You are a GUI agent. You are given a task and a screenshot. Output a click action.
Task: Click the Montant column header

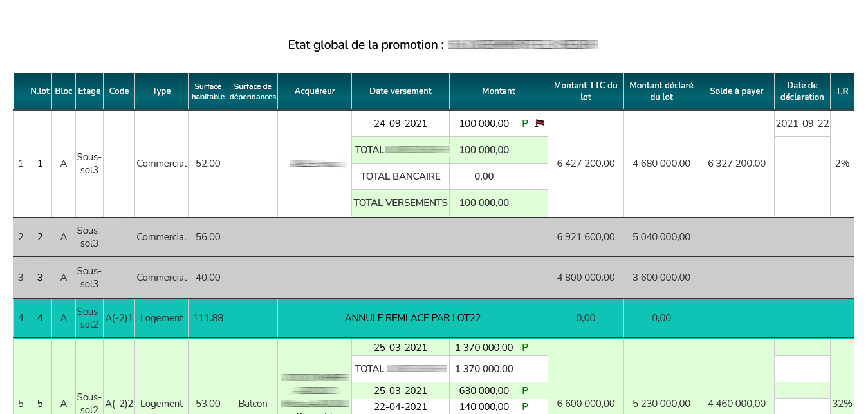tap(499, 91)
